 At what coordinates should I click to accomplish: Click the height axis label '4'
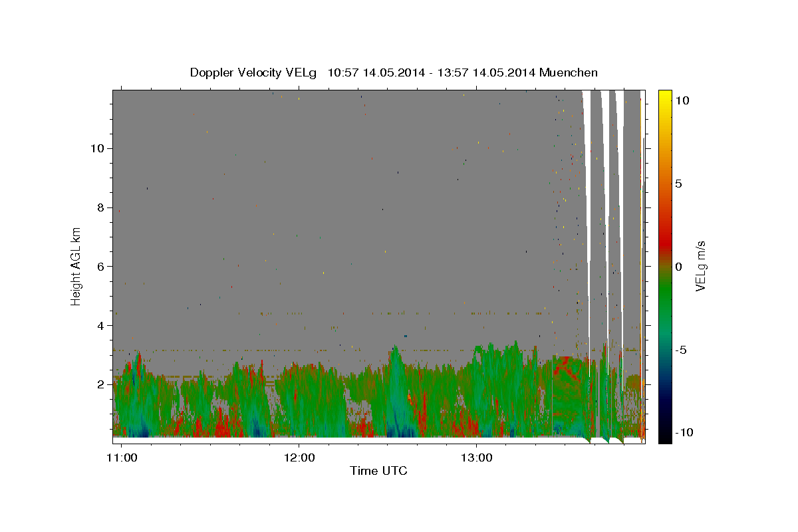(x=100, y=325)
